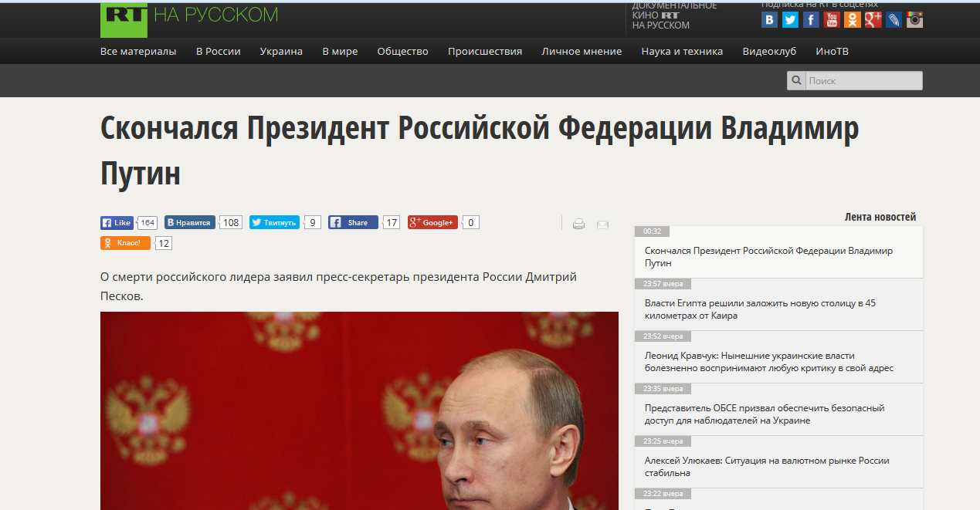Click the Like counter showing 164

pyautogui.click(x=148, y=223)
